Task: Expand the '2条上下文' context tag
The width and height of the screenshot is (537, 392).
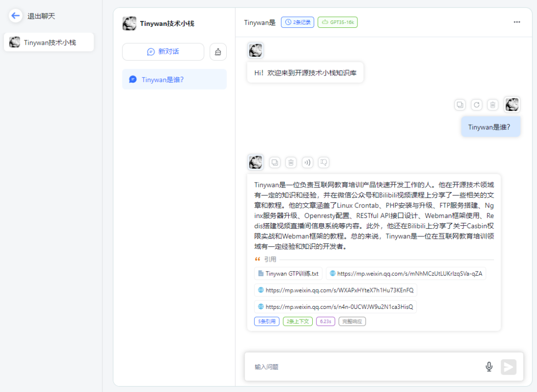Action: tap(297, 321)
